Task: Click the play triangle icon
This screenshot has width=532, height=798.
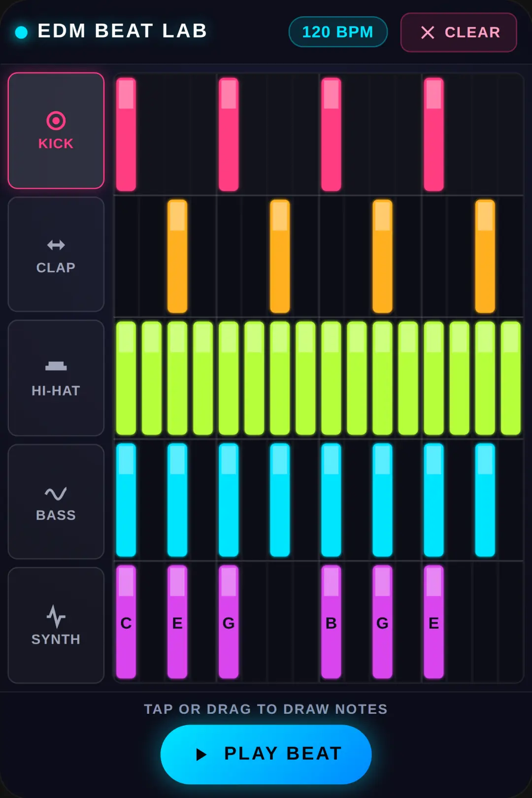Action: click(201, 754)
